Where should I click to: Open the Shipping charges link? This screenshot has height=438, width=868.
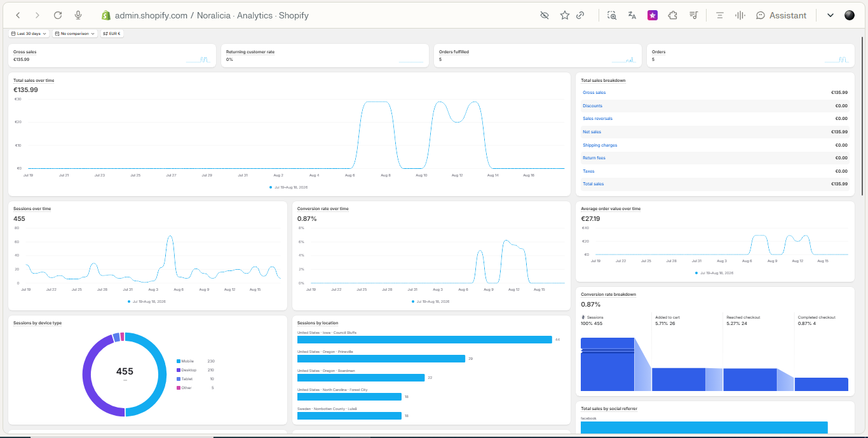point(600,145)
